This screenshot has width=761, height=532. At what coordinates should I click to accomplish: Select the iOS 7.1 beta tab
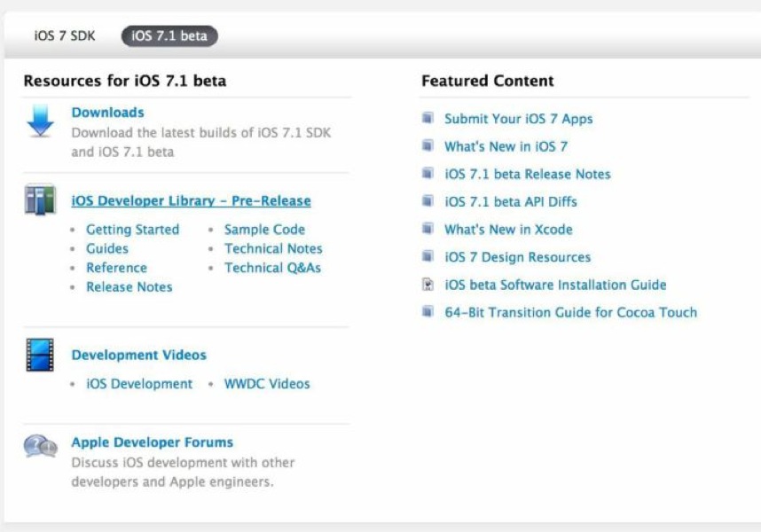point(169,35)
